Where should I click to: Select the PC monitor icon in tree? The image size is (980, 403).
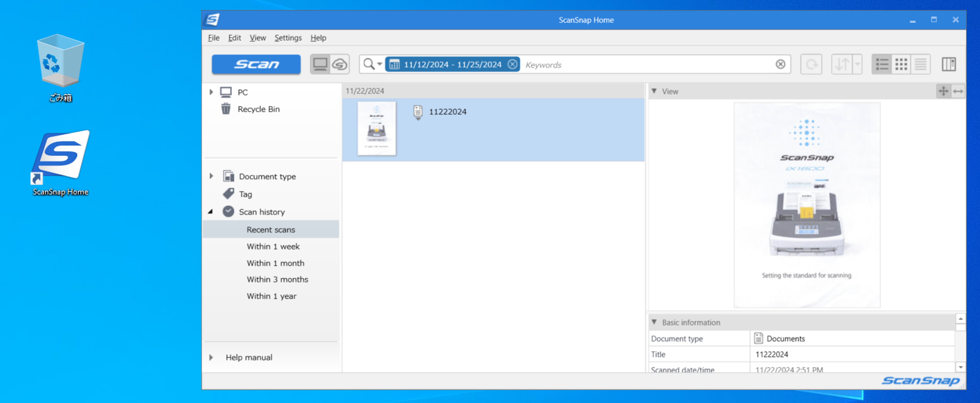pos(226,92)
